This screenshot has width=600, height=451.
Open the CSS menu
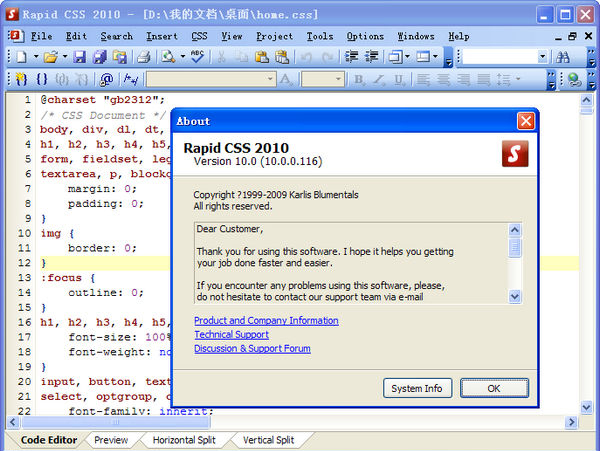coord(199,36)
